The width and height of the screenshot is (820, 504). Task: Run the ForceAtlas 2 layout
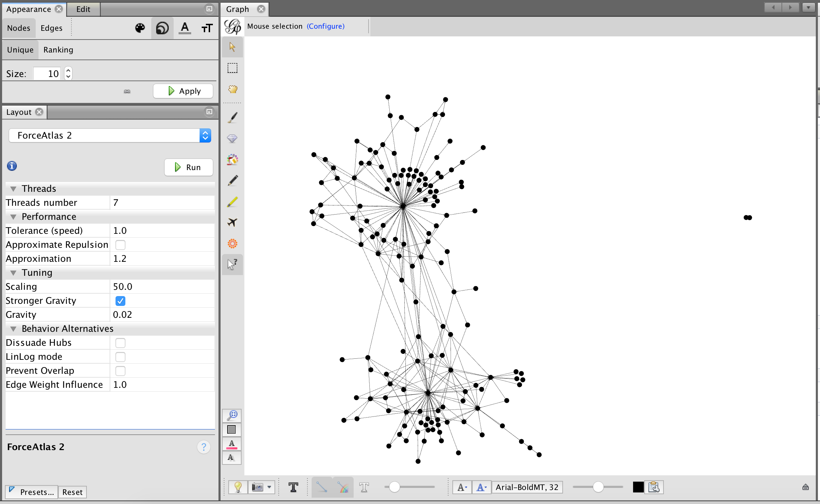click(188, 167)
